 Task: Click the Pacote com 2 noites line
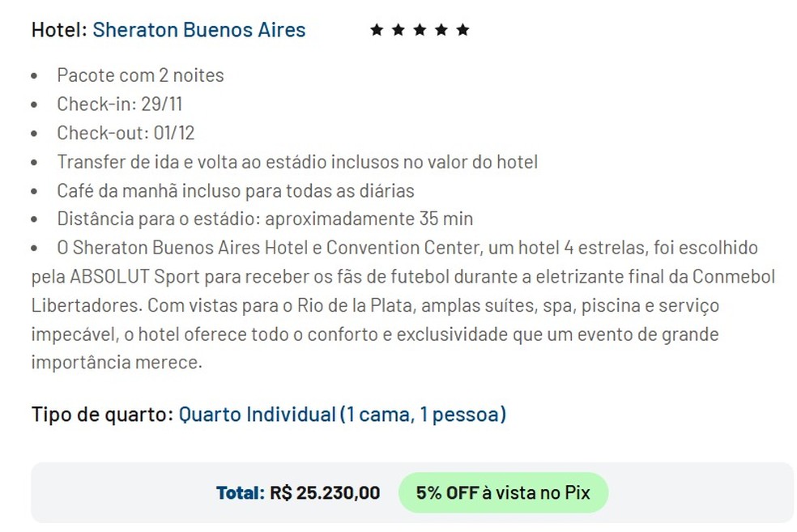tap(140, 75)
